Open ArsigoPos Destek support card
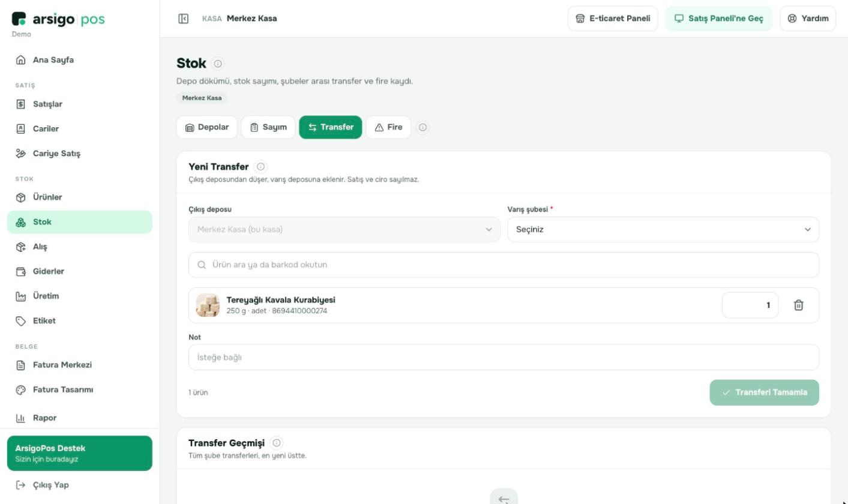The image size is (848, 504). (80, 453)
